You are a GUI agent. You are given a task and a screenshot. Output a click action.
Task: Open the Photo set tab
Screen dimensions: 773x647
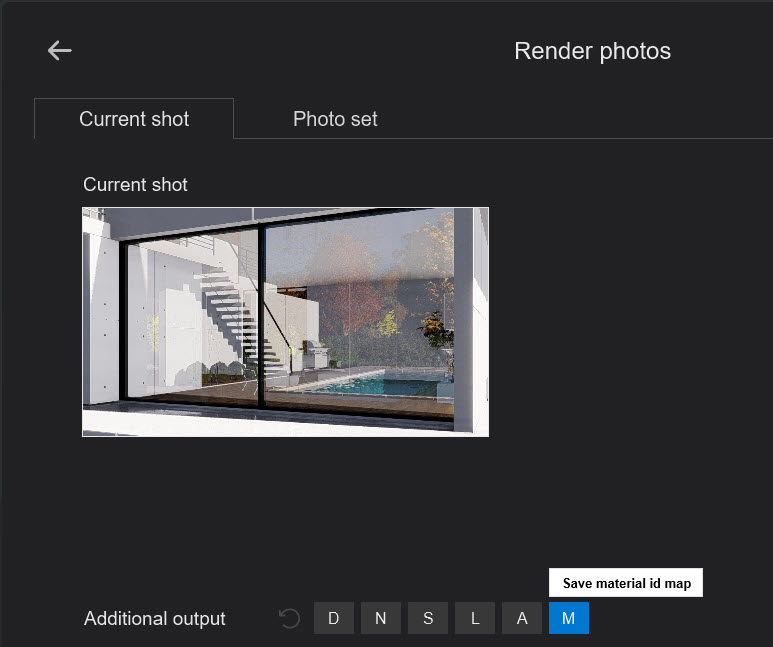pos(335,119)
